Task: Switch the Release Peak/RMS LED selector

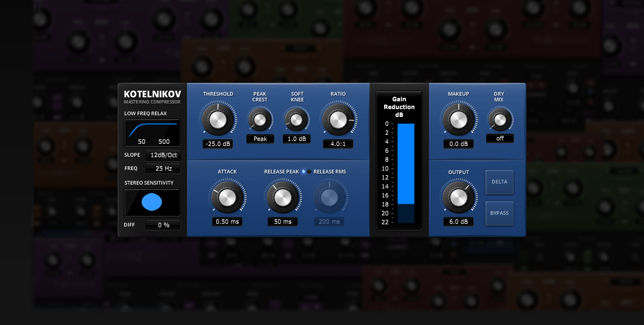Action: (306, 172)
